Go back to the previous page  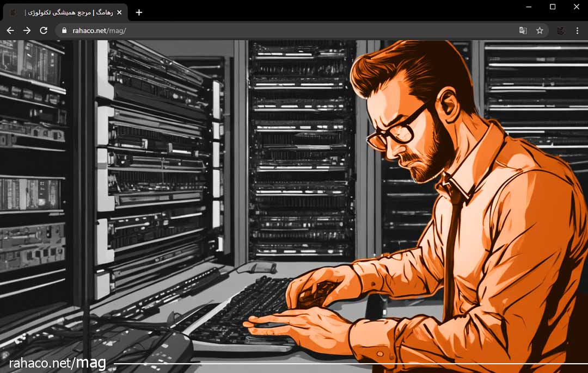pyautogui.click(x=10, y=30)
